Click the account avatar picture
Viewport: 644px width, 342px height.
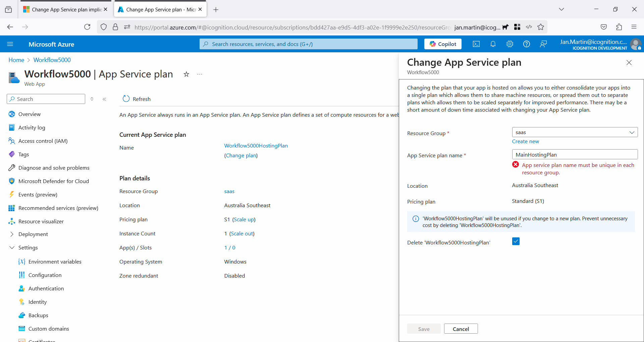coord(635,44)
